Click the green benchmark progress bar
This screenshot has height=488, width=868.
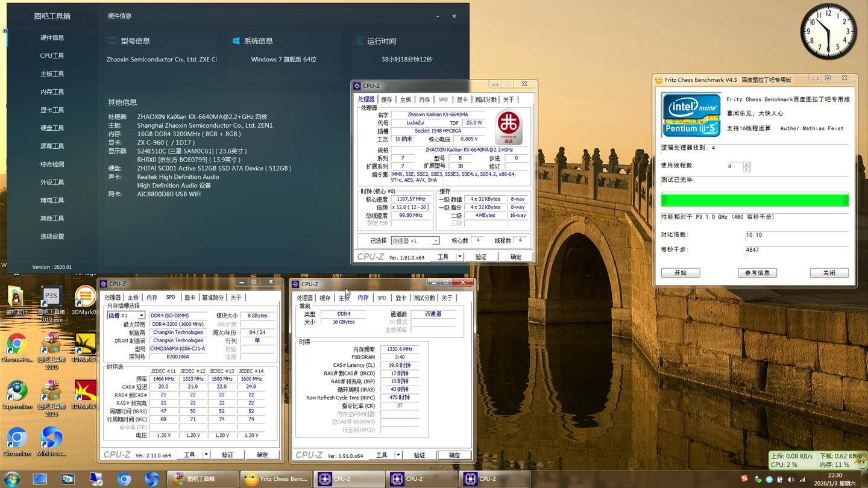pyautogui.click(x=755, y=200)
